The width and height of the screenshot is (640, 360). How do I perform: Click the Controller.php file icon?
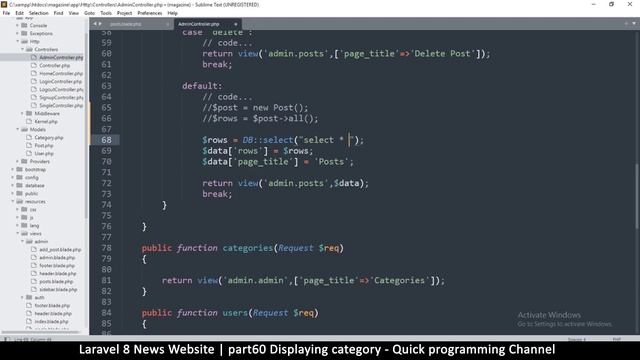click(x=34, y=65)
